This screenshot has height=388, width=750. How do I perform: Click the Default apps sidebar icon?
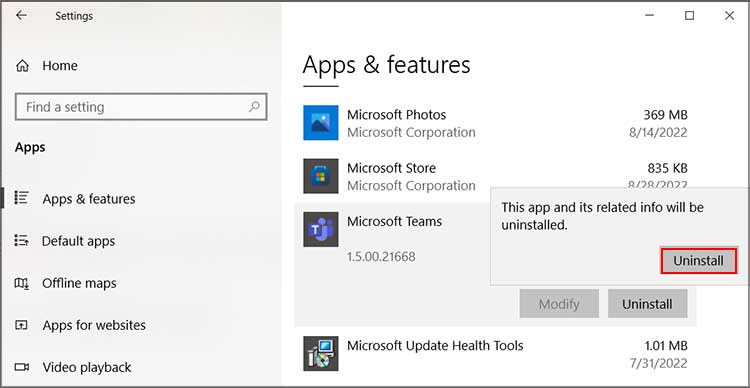tap(22, 240)
